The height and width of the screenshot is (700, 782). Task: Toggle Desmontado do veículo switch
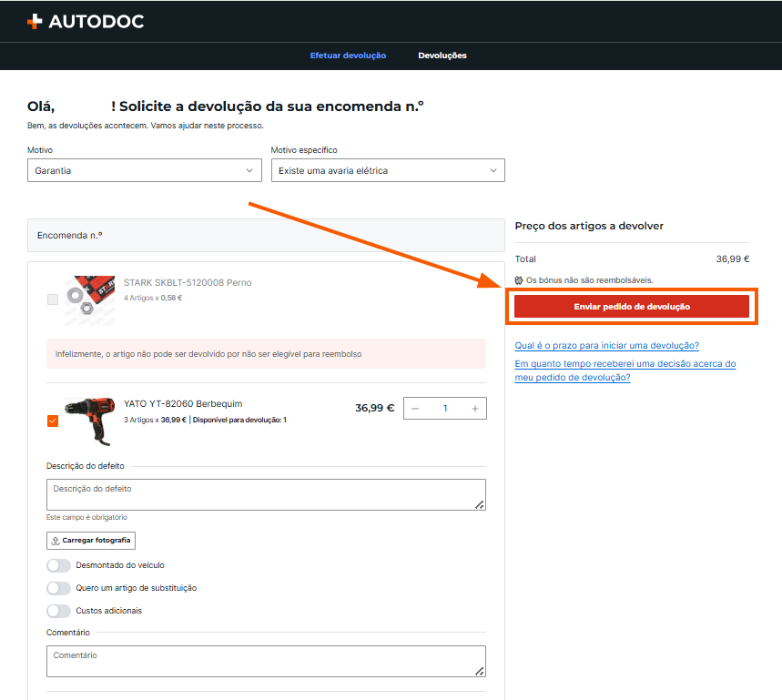pyautogui.click(x=58, y=565)
